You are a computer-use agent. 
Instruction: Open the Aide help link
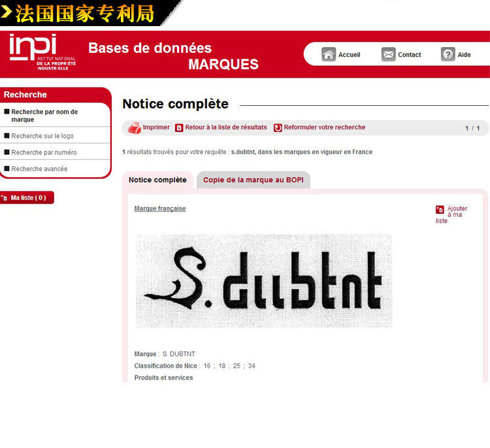point(464,55)
